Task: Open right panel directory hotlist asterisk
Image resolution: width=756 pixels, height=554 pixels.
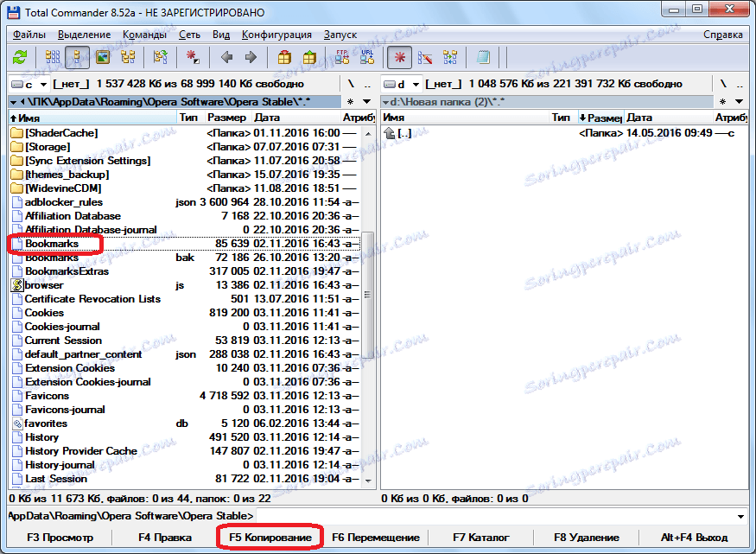Action: coord(722,102)
